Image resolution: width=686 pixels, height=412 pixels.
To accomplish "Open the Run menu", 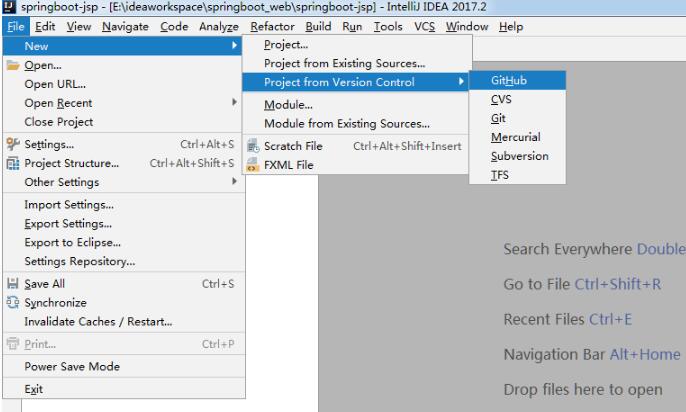I will pyautogui.click(x=352, y=27).
